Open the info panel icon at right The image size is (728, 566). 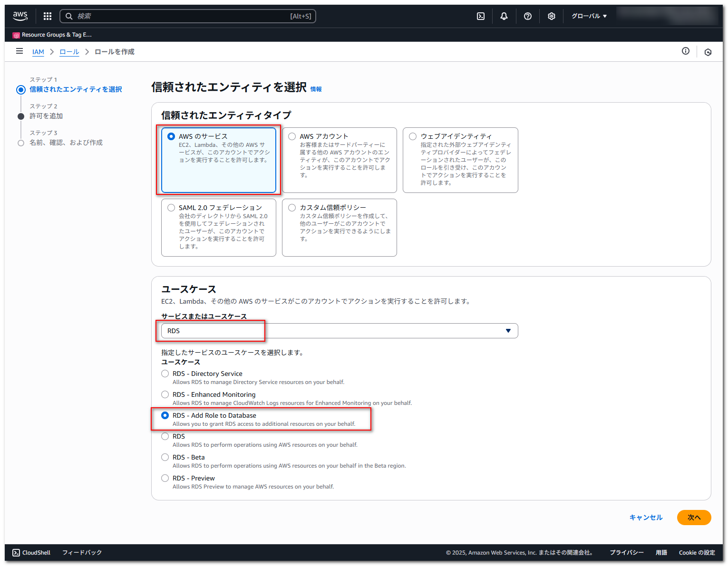click(x=686, y=51)
